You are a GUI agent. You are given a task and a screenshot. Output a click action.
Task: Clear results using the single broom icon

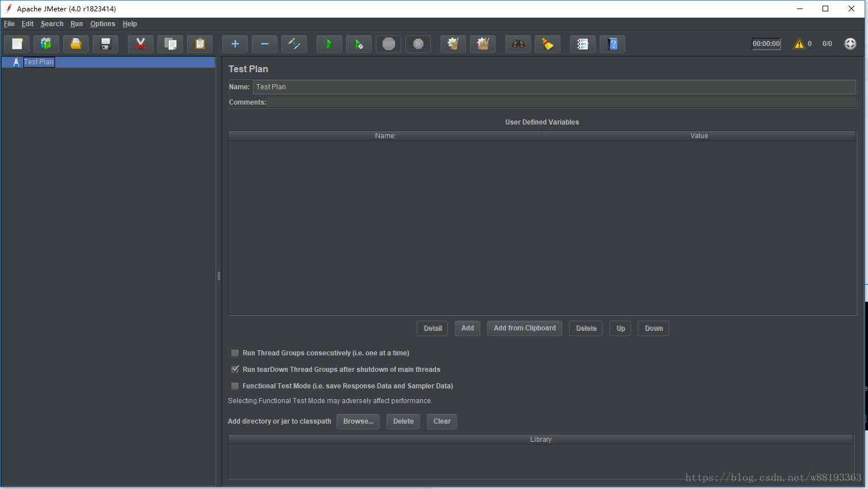coord(454,44)
